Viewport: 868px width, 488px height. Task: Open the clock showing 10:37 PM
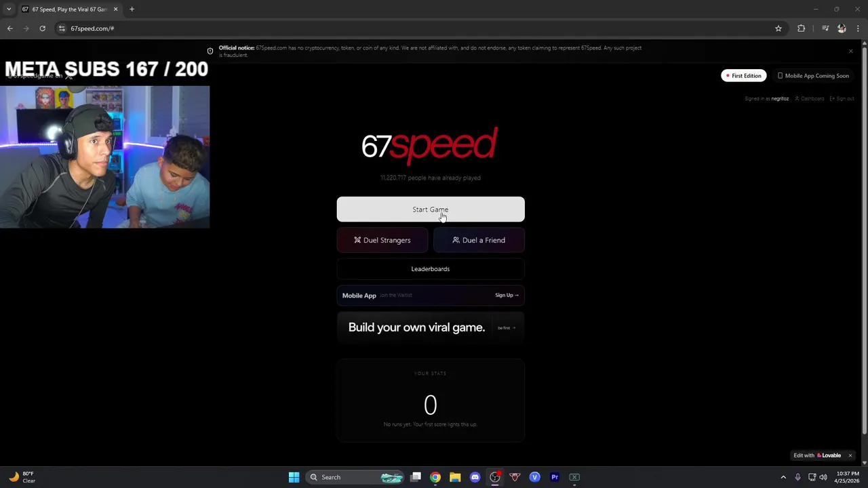[847, 477]
